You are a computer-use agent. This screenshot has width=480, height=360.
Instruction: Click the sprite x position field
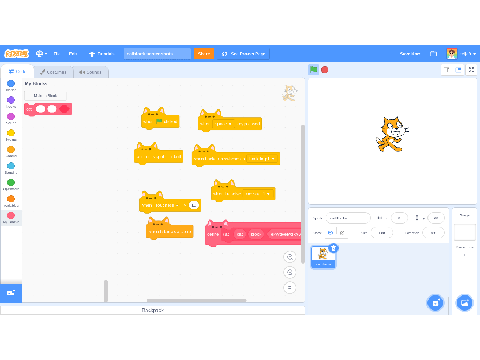coord(399,218)
